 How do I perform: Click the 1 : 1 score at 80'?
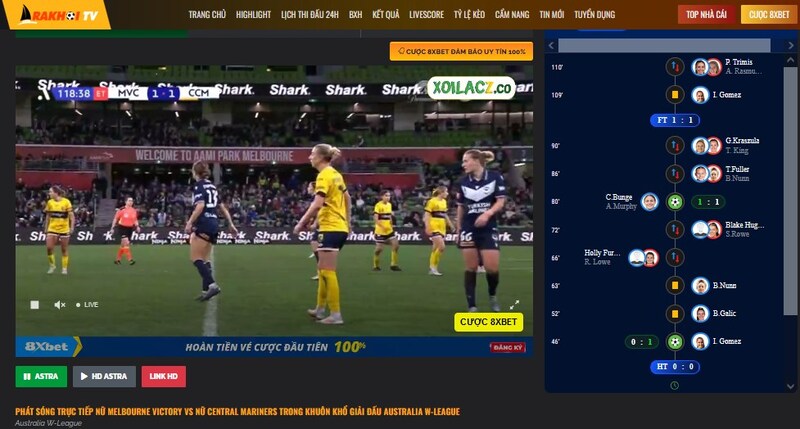tap(708, 202)
